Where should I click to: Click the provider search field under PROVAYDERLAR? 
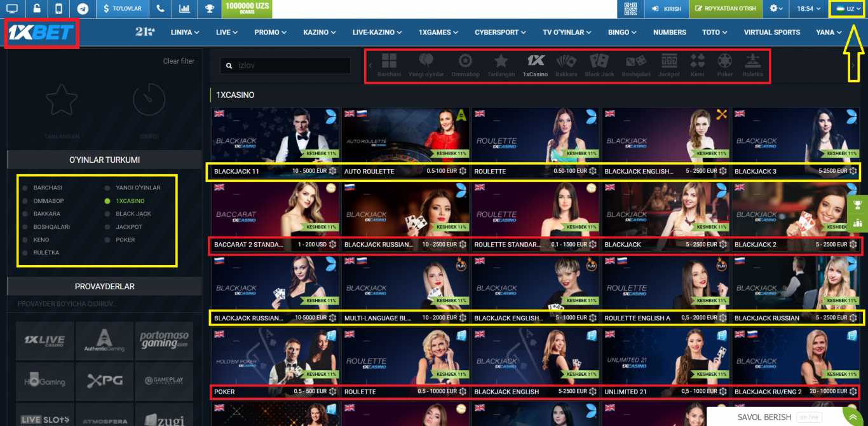[x=104, y=304]
